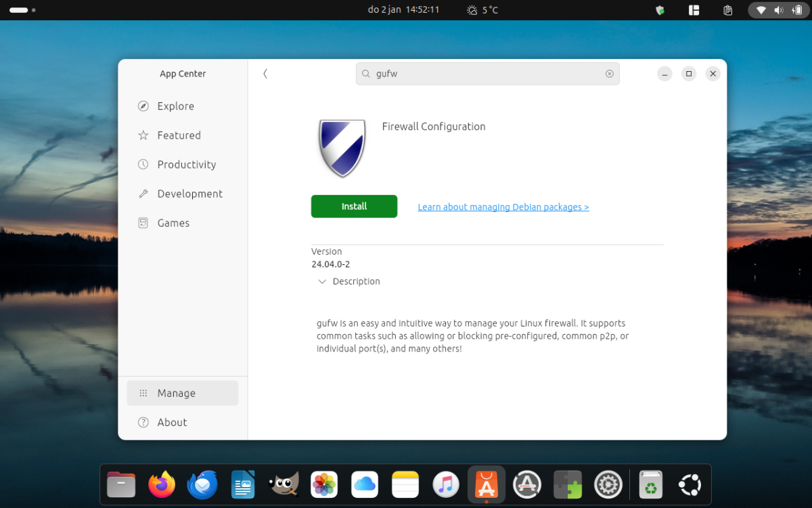Install the Firewall Configuration package

pos(354,207)
